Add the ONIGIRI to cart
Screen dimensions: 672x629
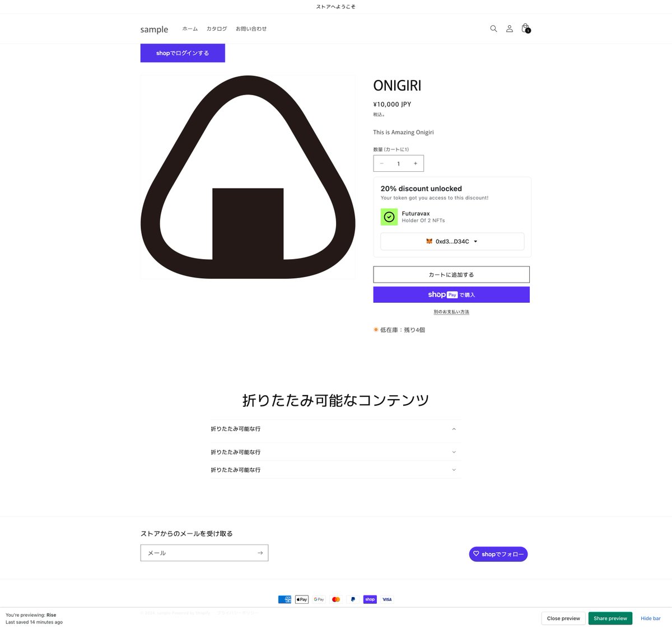[x=451, y=274]
